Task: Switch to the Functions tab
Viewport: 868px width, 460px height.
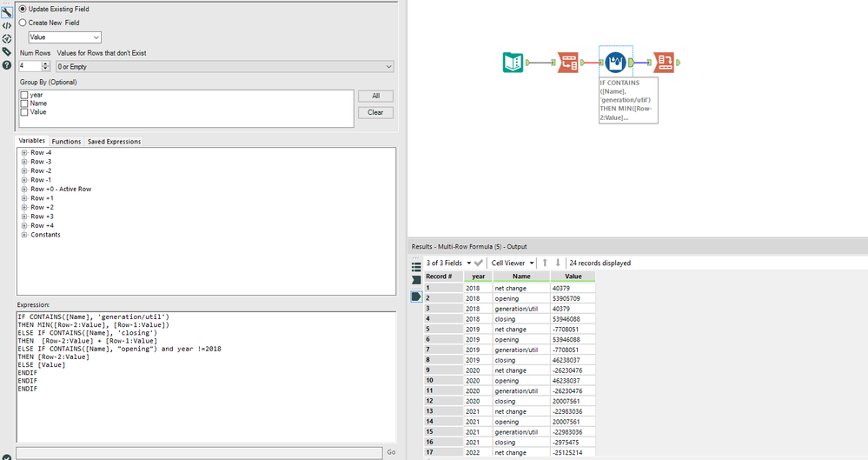Action: [x=66, y=142]
